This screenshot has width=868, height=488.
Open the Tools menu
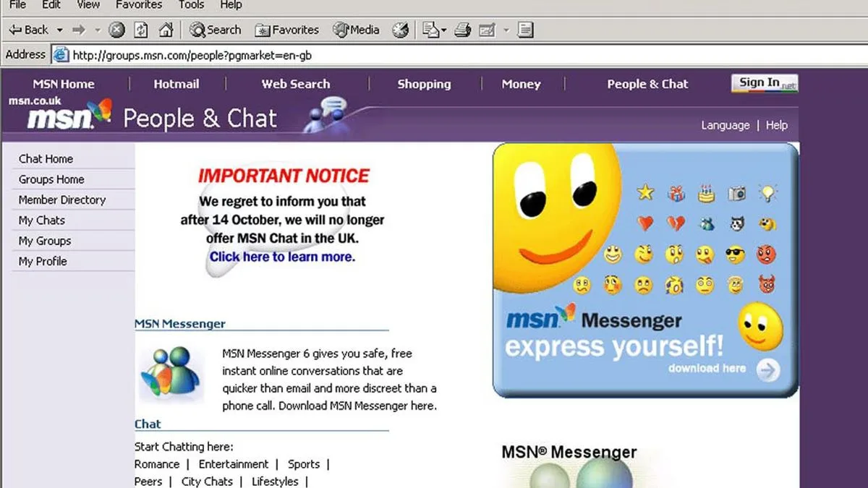coord(191,4)
